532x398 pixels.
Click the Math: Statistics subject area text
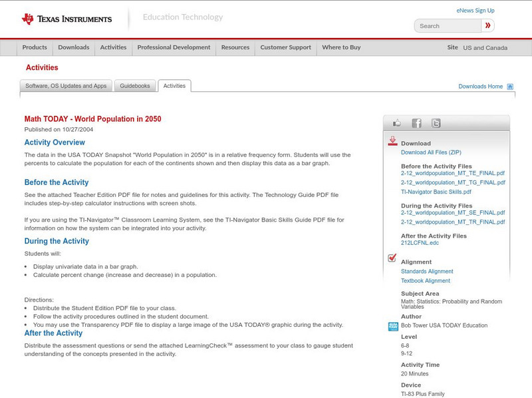[x=452, y=304]
